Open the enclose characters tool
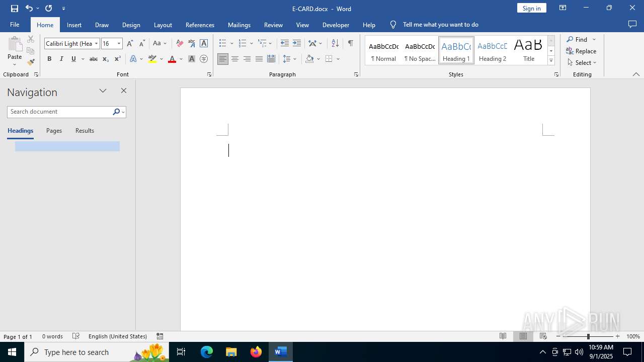Screen dimensions: 644x362 [x=204, y=59]
